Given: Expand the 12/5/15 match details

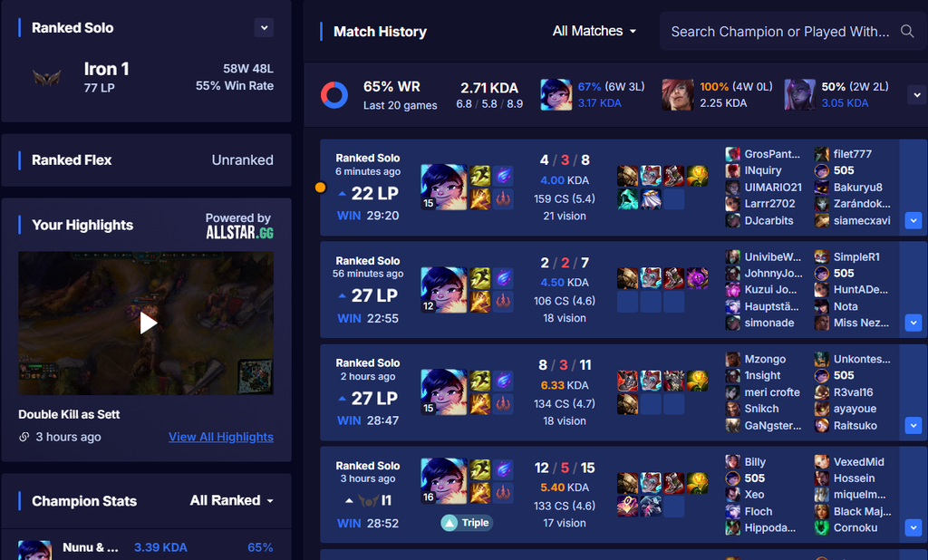Looking at the screenshot, I should pos(913,527).
